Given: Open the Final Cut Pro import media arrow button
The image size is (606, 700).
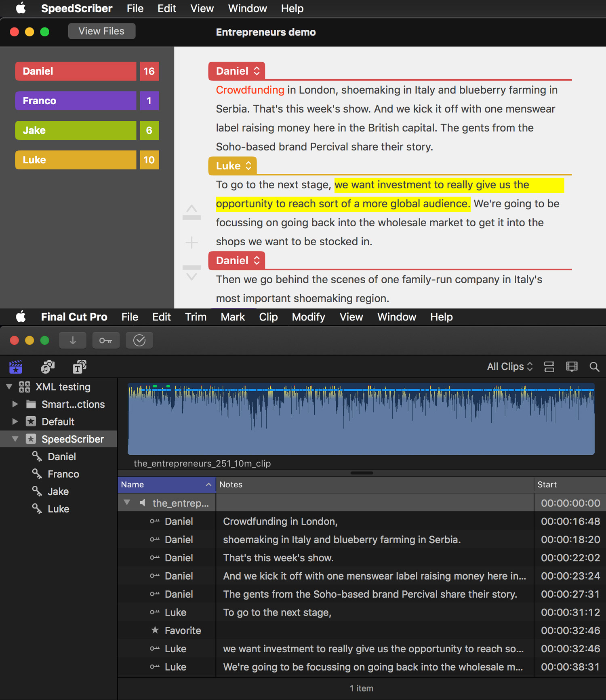Looking at the screenshot, I should 73,340.
